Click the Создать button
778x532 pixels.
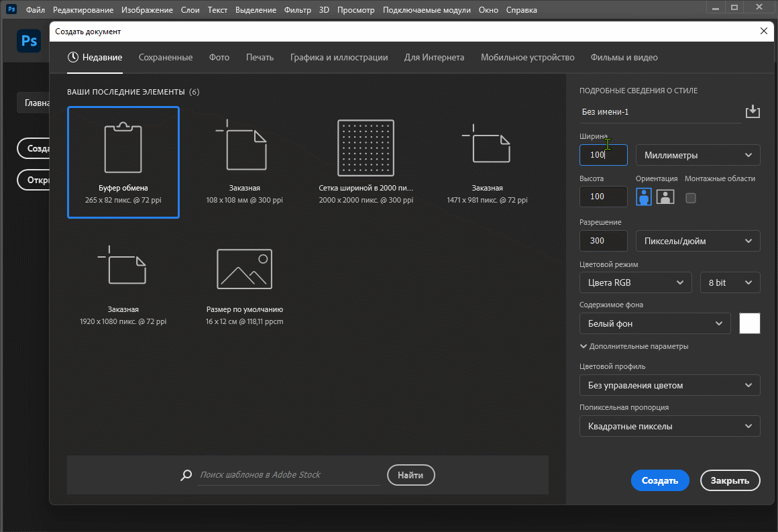click(660, 480)
